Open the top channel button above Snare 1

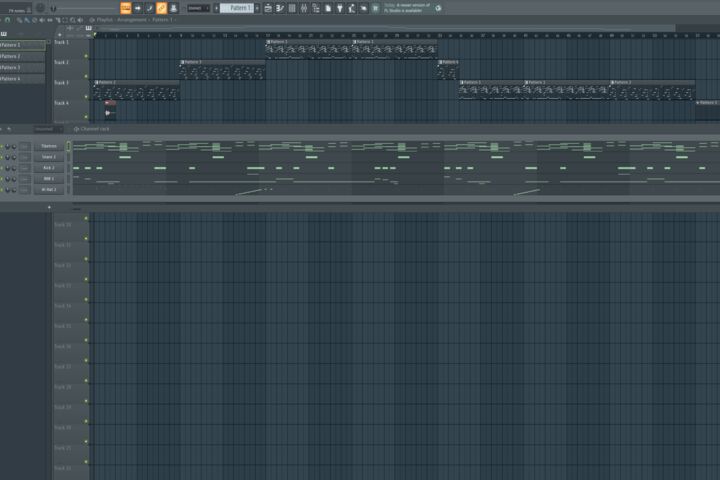(x=49, y=146)
